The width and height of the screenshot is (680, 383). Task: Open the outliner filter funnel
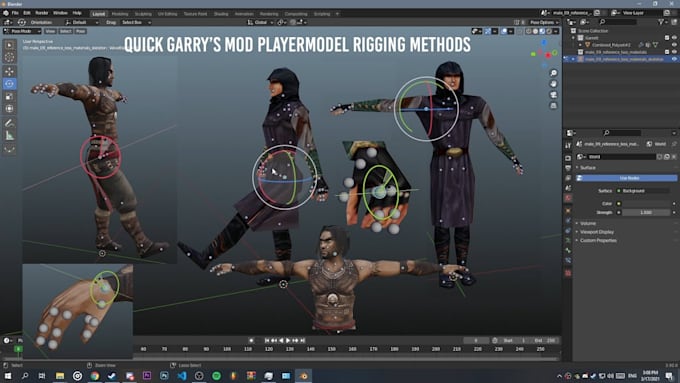click(661, 22)
